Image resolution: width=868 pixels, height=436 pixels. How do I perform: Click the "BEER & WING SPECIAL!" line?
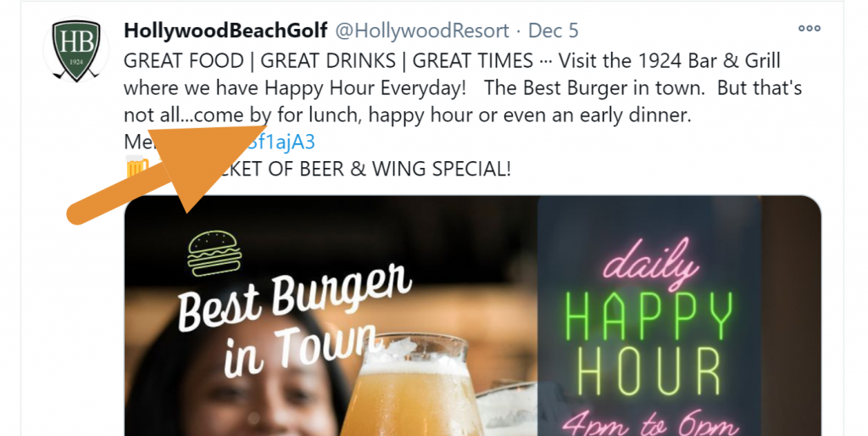tap(405, 169)
